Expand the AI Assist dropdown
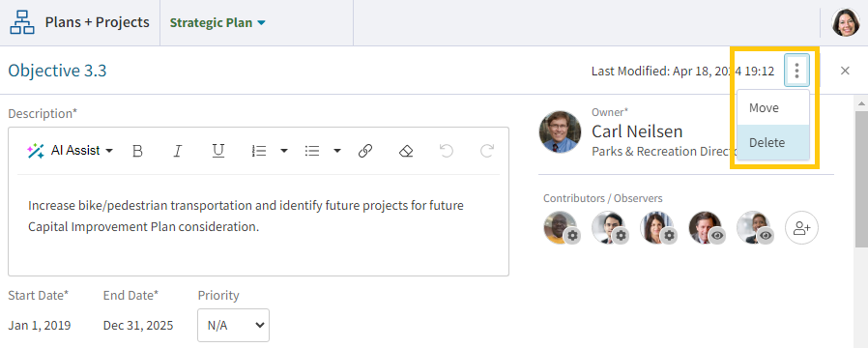Screen dimensions: 868x348 pyautogui.click(x=71, y=151)
